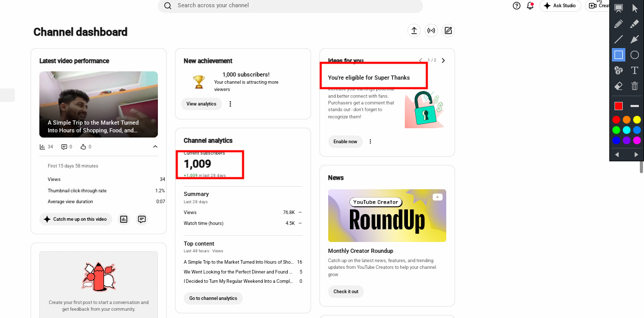
Task: Open notifications bell icon
Action: [530, 6]
